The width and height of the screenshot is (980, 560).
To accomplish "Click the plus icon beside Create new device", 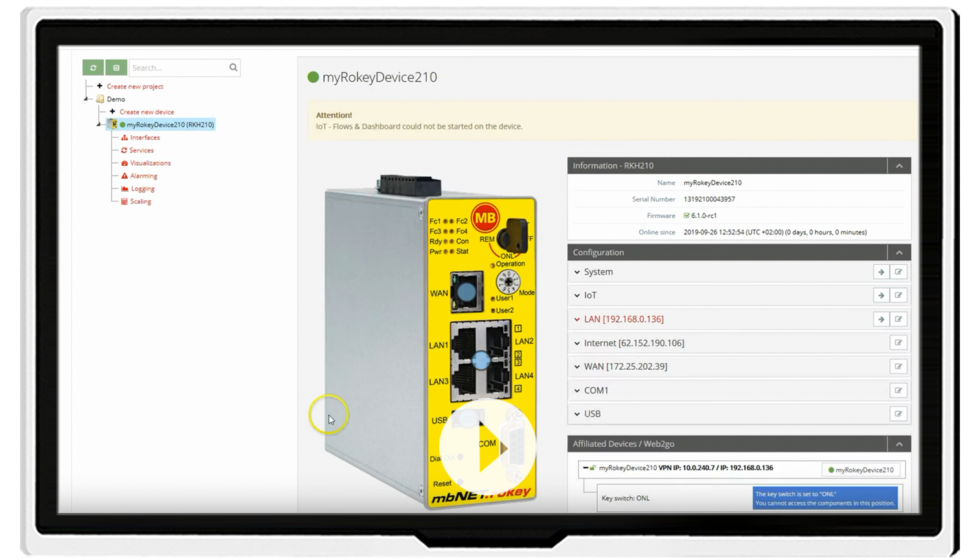I will pyautogui.click(x=112, y=112).
